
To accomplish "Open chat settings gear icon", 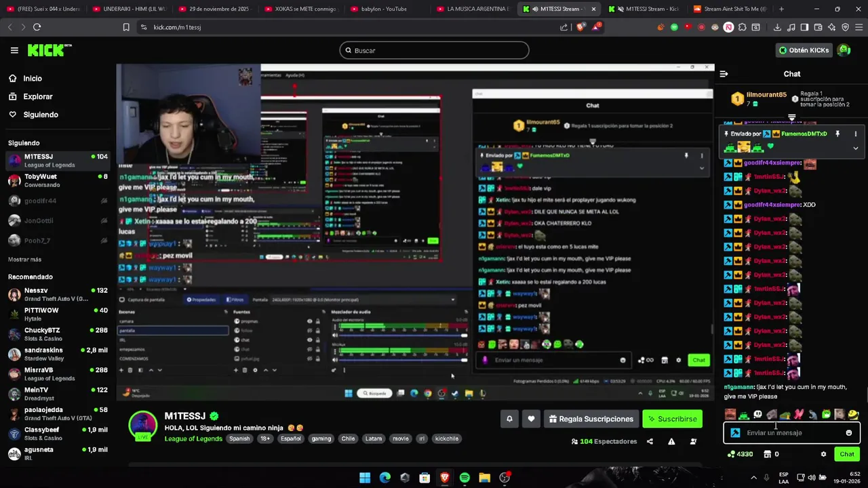I will (x=823, y=454).
